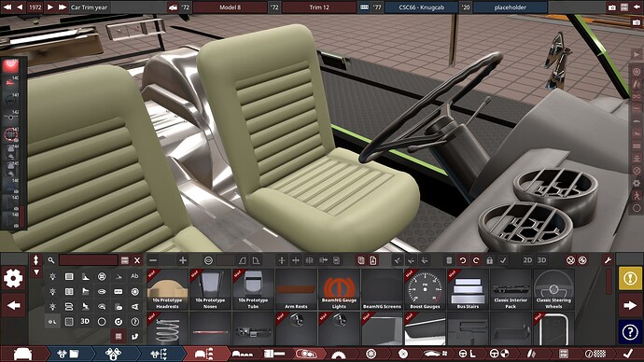Open the blue help question mark

[x=630, y=332]
